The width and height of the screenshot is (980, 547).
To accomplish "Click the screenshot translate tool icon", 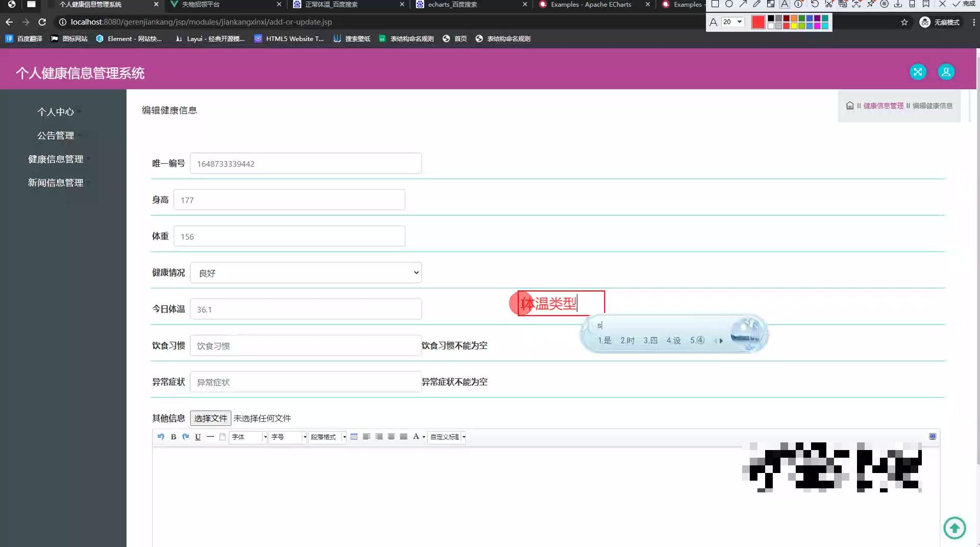I will pyautogui.click(x=843, y=4).
